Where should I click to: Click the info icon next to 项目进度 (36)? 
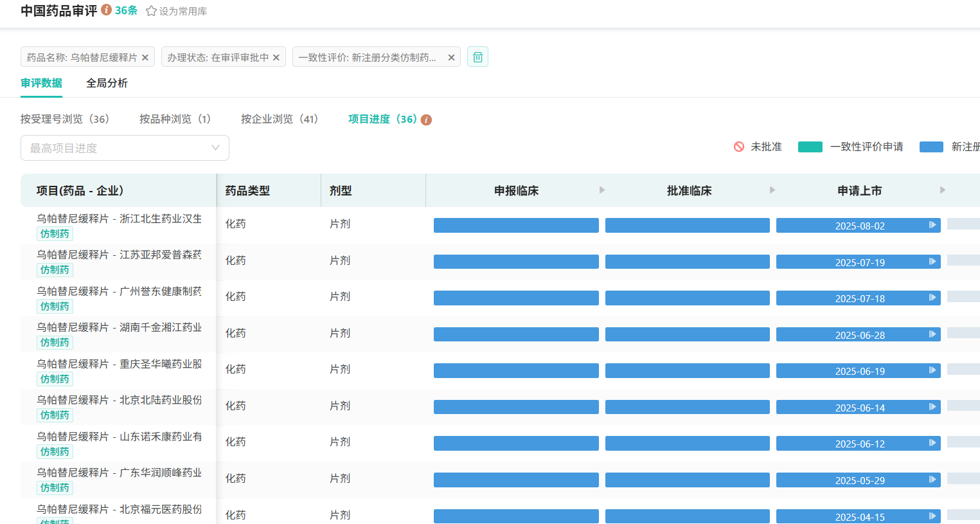(426, 120)
